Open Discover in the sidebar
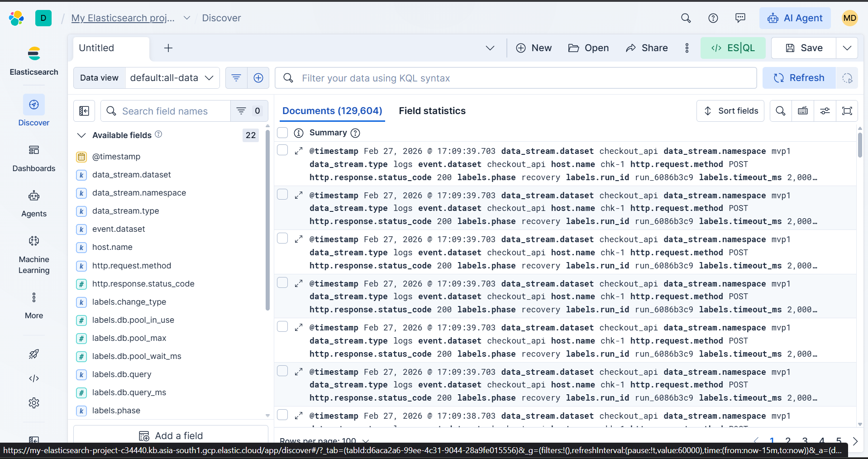The width and height of the screenshot is (868, 459). (34, 111)
